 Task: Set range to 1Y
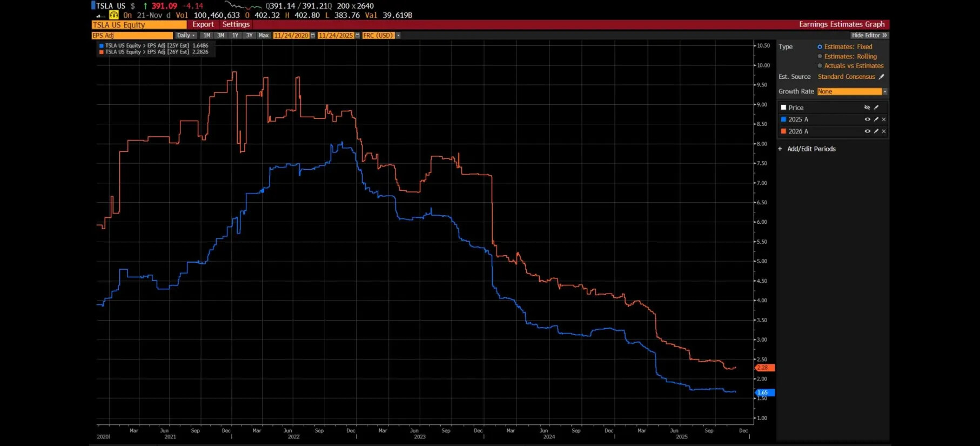[x=235, y=36]
